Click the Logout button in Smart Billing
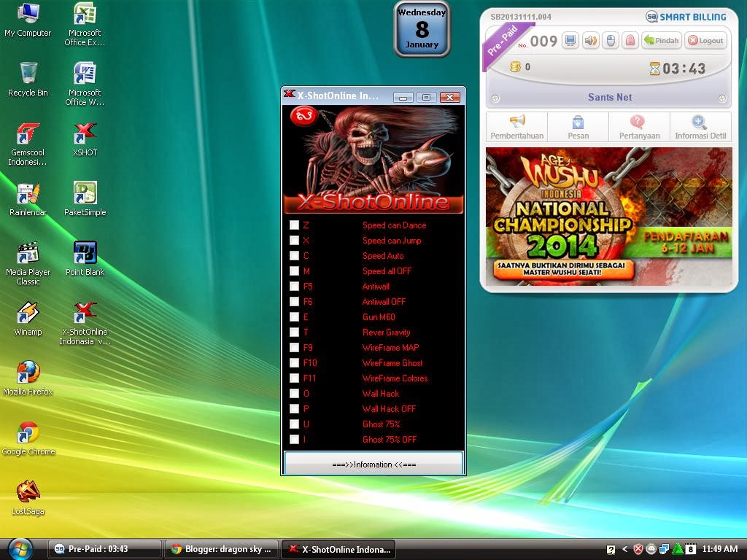747x560 pixels. tap(705, 41)
